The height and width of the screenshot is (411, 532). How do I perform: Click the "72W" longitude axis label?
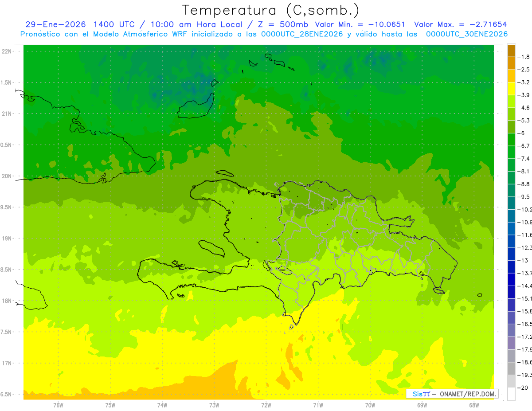pyautogui.click(x=266, y=405)
